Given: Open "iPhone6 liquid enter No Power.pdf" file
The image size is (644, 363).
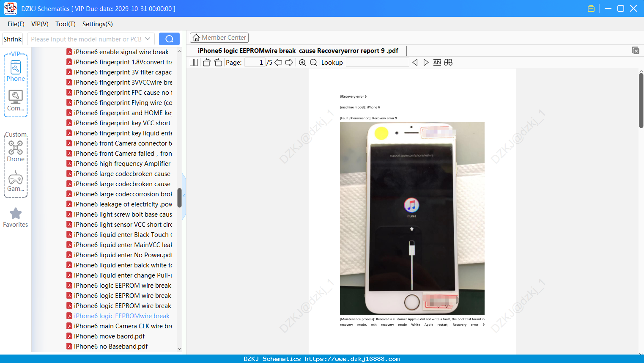Looking at the screenshot, I should pyautogui.click(x=119, y=255).
